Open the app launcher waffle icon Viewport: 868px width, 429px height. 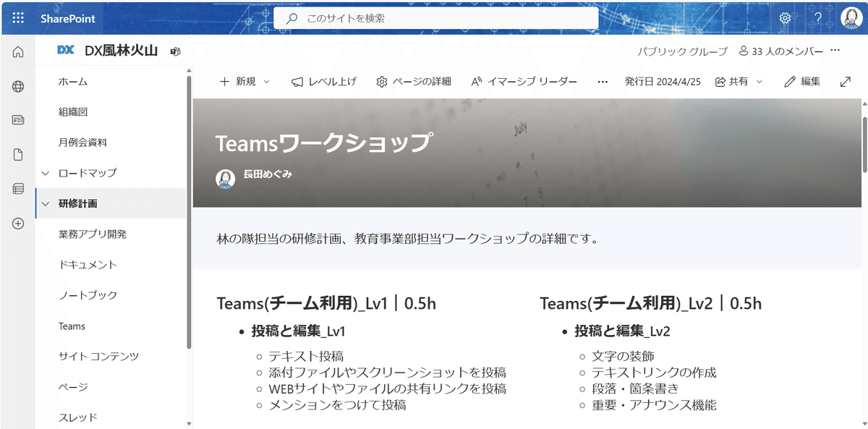18,18
